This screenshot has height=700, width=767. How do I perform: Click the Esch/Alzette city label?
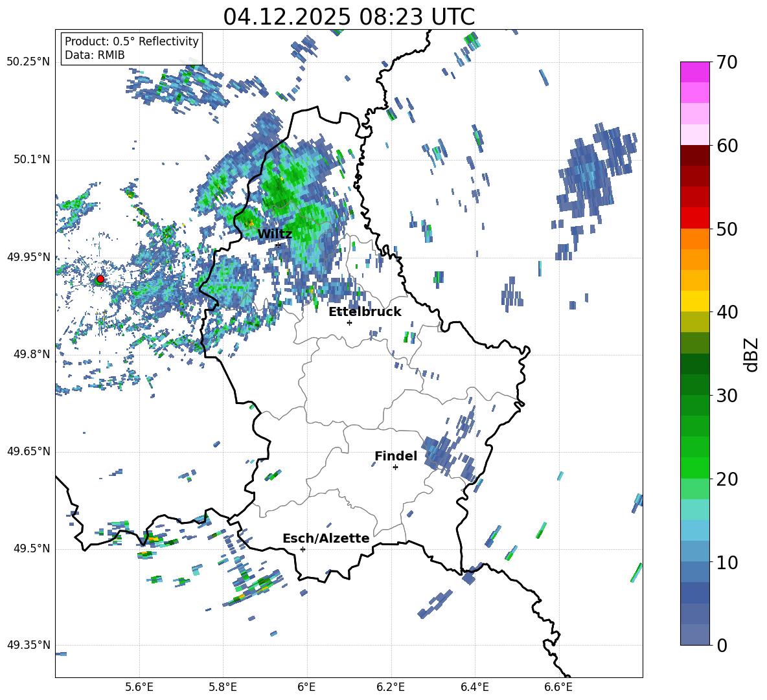326,538
